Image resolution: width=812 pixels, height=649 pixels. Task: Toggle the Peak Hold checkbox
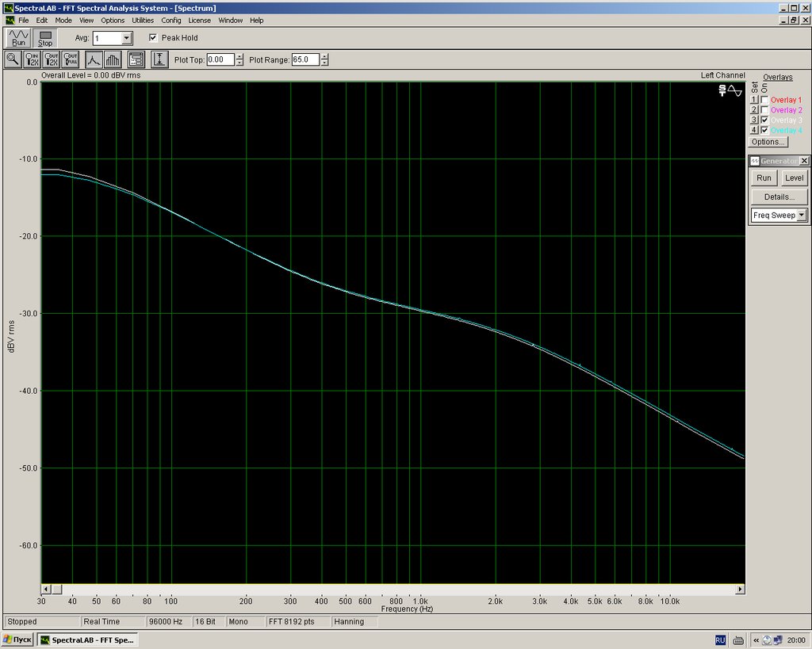pyautogui.click(x=153, y=37)
